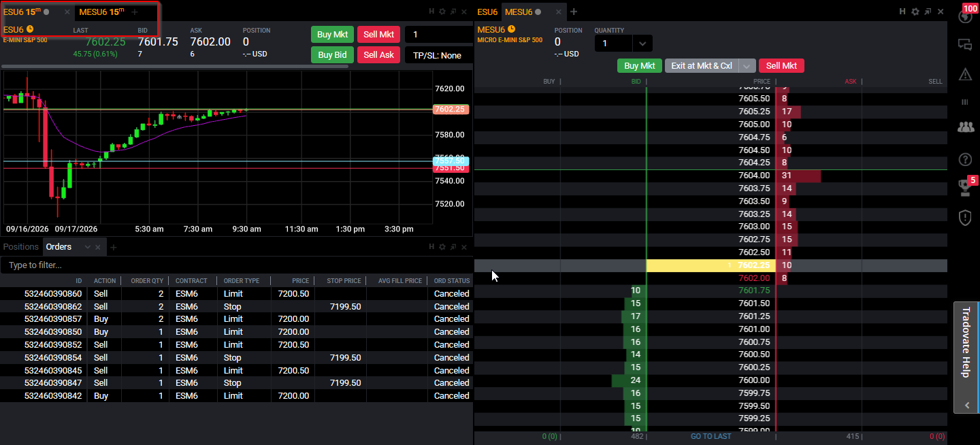Click Sell Mkt in chart panel
980x445 pixels.
[378, 35]
